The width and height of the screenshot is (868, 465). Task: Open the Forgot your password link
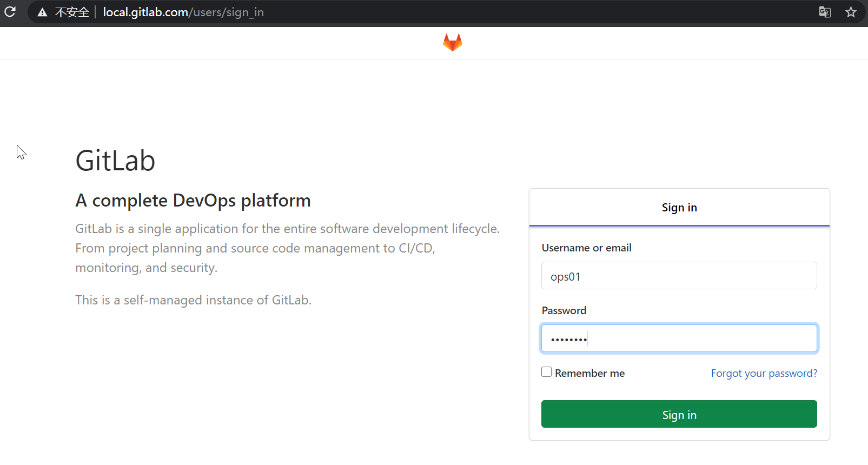[764, 373]
